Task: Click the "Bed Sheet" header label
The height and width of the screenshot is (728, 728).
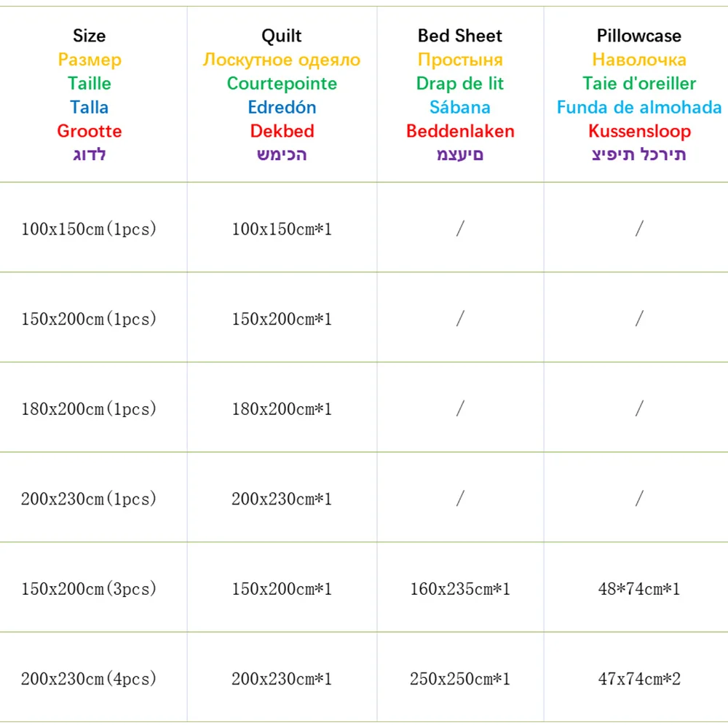Action: click(460, 36)
